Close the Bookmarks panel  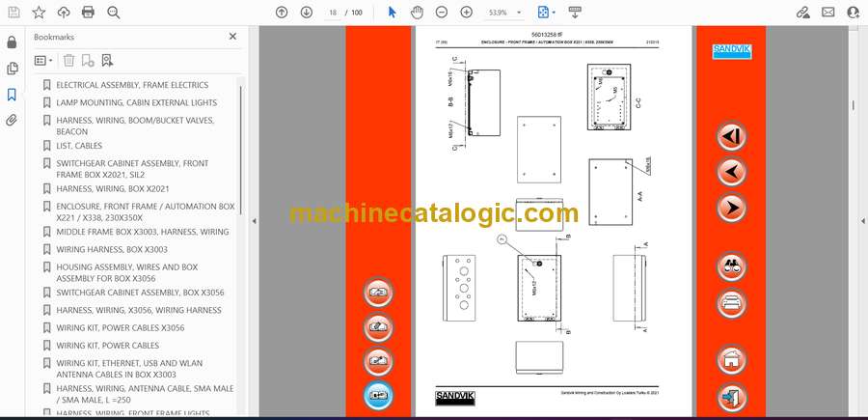(x=232, y=37)
